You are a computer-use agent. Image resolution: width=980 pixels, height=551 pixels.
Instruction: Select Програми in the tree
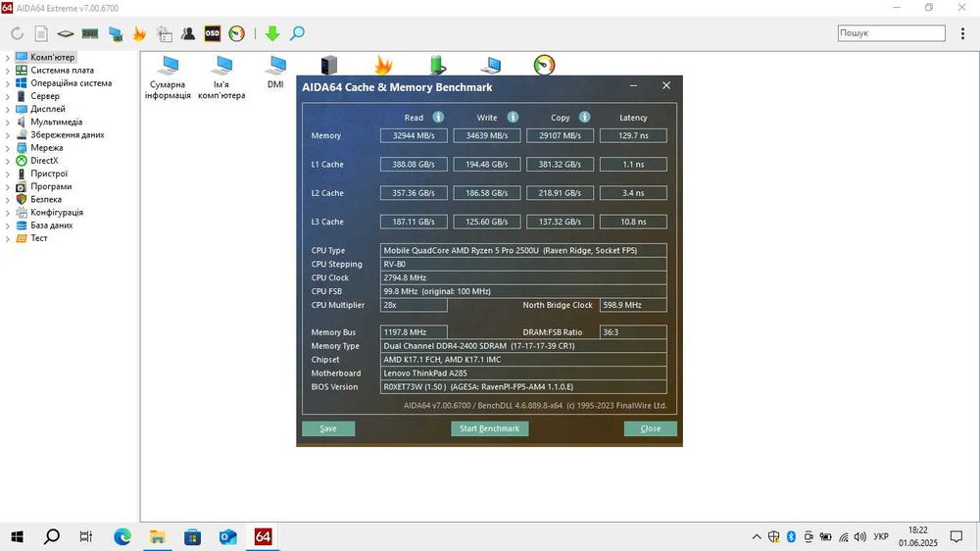(51, 186)
